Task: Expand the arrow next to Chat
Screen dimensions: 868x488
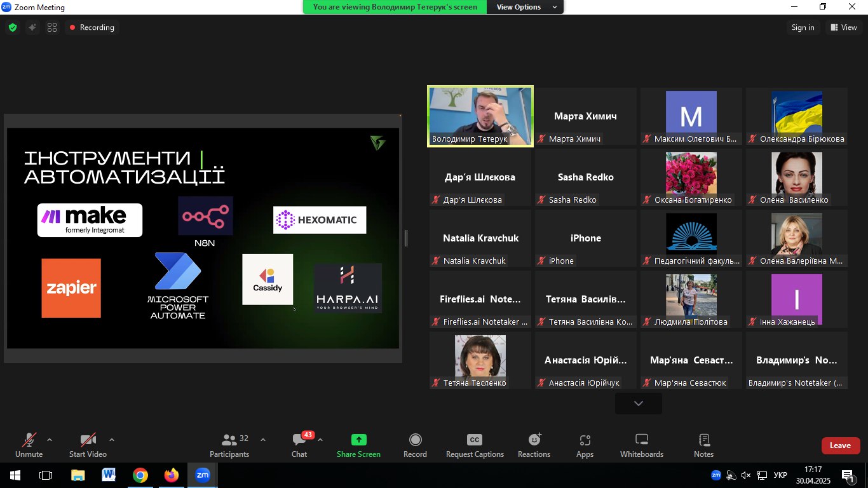Action: click(x=320, y=440)
